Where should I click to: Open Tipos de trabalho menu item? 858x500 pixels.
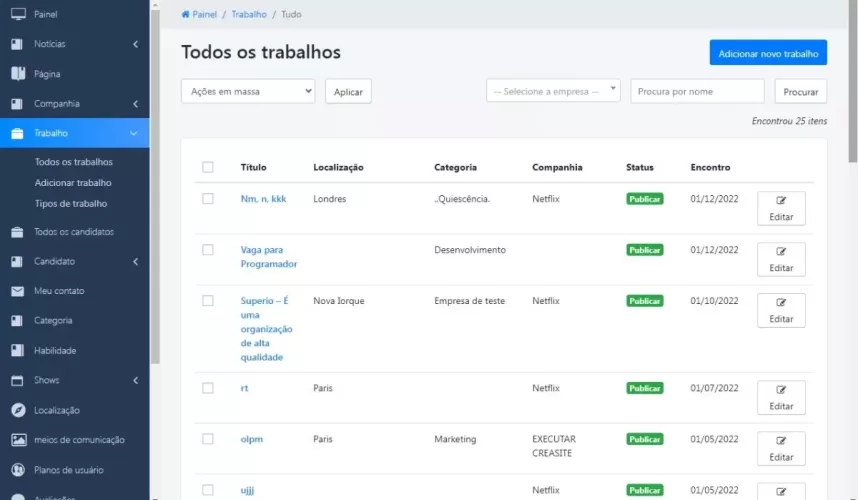pyautogui.click(x=71, y=203)
